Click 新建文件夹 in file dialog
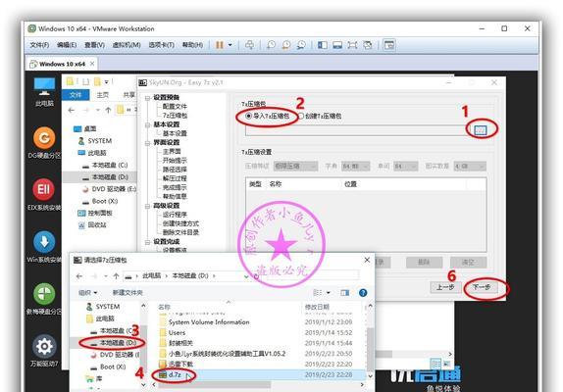The height and width of the screenshot is (392, 563). [x=128, y=293]
